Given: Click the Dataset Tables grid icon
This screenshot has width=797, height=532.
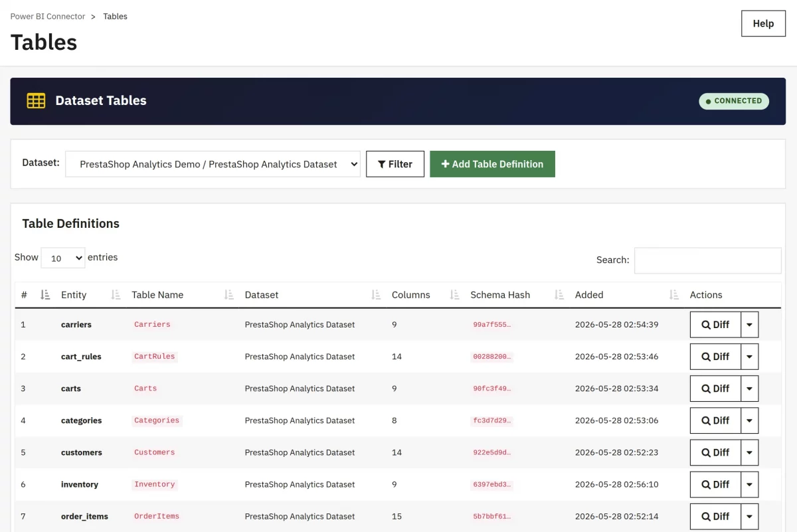Looking at the screenshot, I should click(36, 101).
